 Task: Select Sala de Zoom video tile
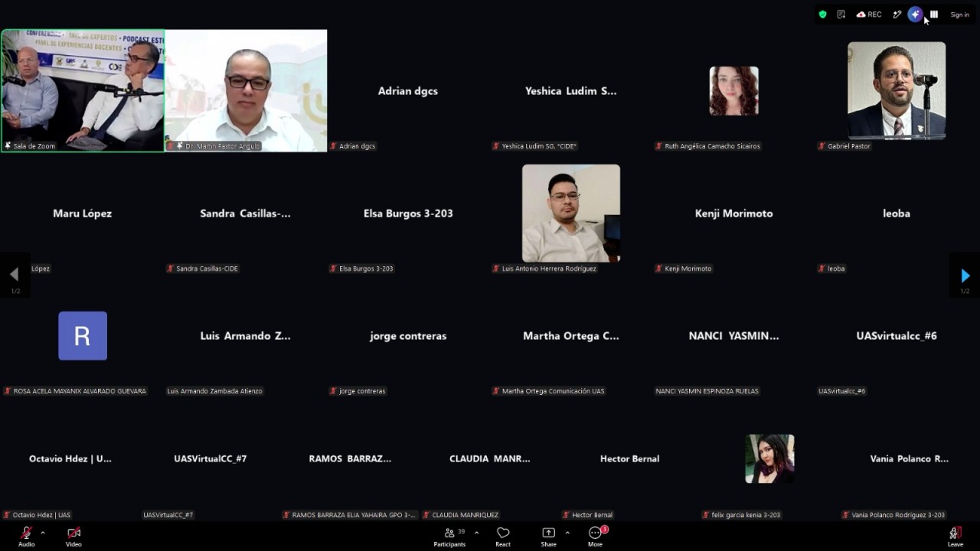point(83,91)
